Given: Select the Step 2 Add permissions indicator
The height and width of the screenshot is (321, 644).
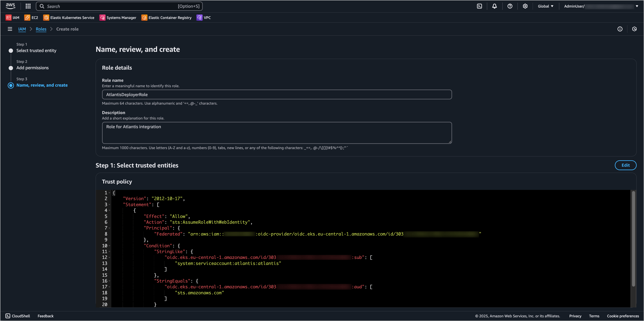Looking at the screenshot, I should 11,68.
